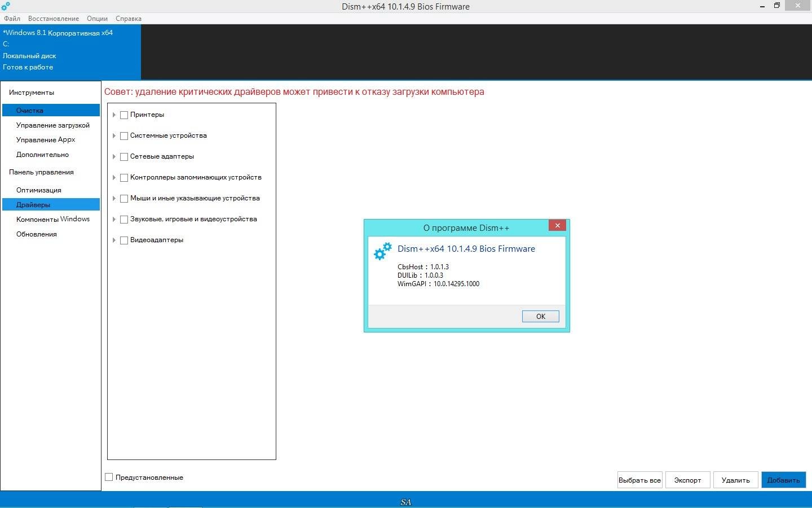
Task: Expand the Принтеры tree node
Action: 114,115
